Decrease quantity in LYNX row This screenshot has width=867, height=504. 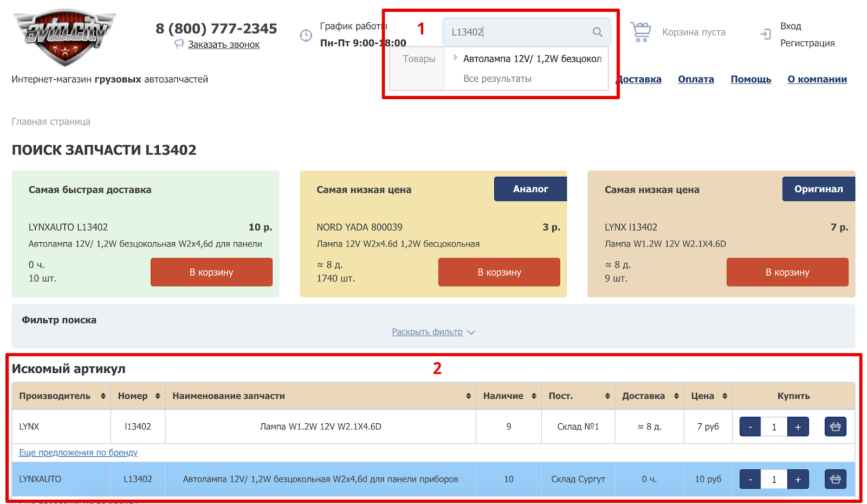(x=750, y=427)
